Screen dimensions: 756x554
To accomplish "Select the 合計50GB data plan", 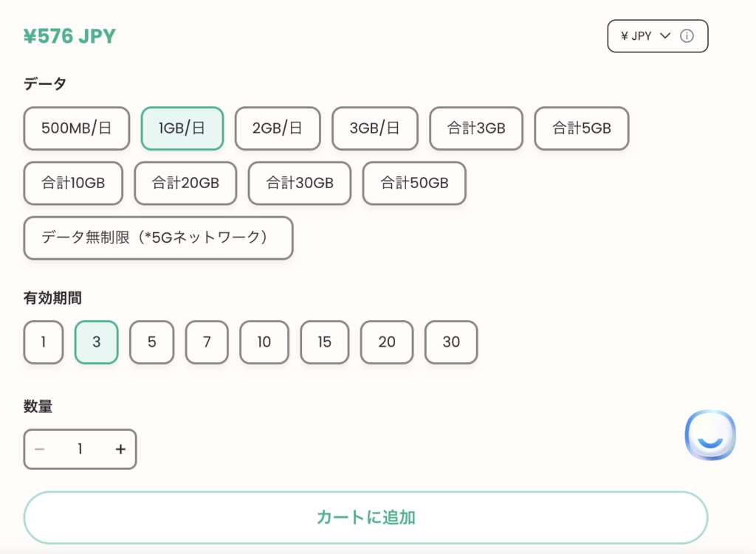I will [x=414, y=183].
